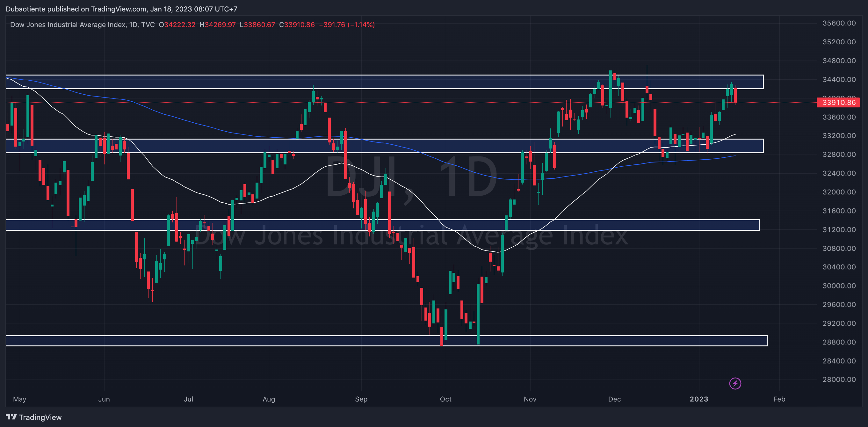Screen dimensions: 868x427
Task: Click the 32400.00 price axis label
Action: [x=839, y=173]
